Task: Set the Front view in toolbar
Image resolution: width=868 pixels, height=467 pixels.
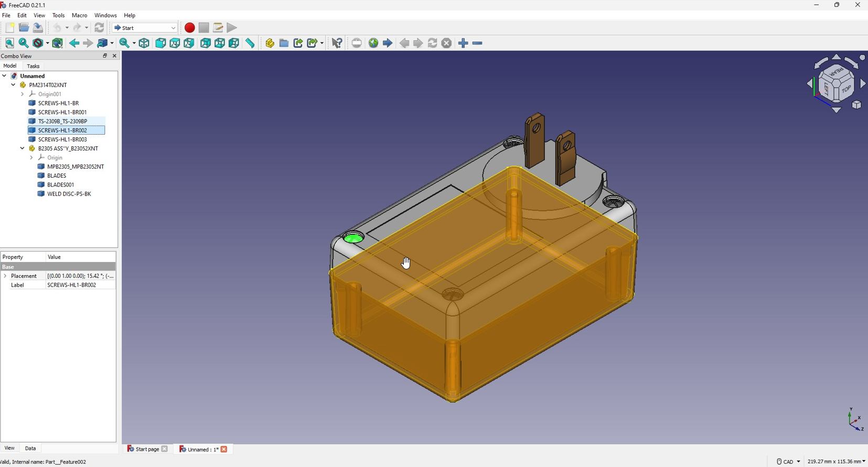Action: (160, 44)
